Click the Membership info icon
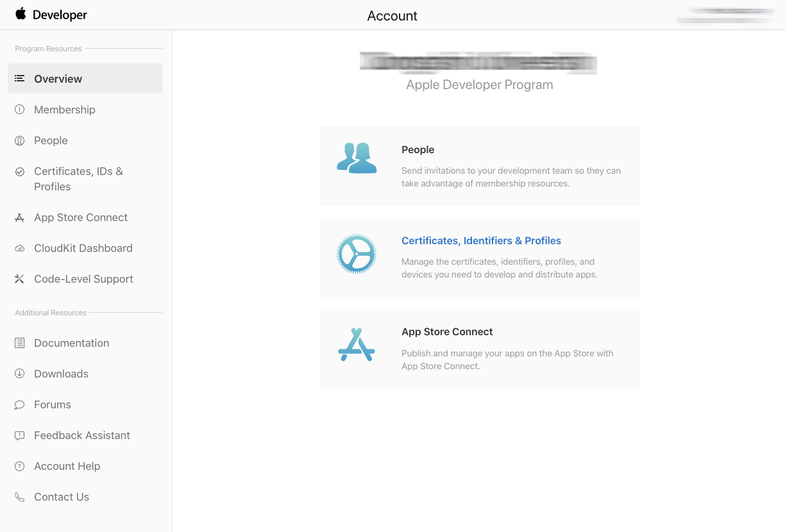Image resolution: width=785 pixels, height=532 pixels. (20, 110)
